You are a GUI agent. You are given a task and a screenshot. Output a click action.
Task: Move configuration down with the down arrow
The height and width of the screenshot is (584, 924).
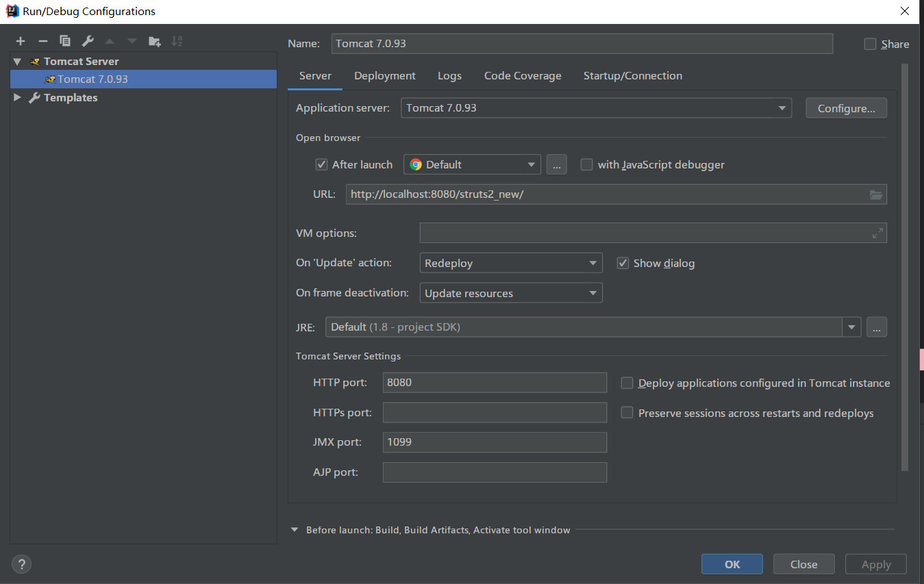tap(132, 41)
